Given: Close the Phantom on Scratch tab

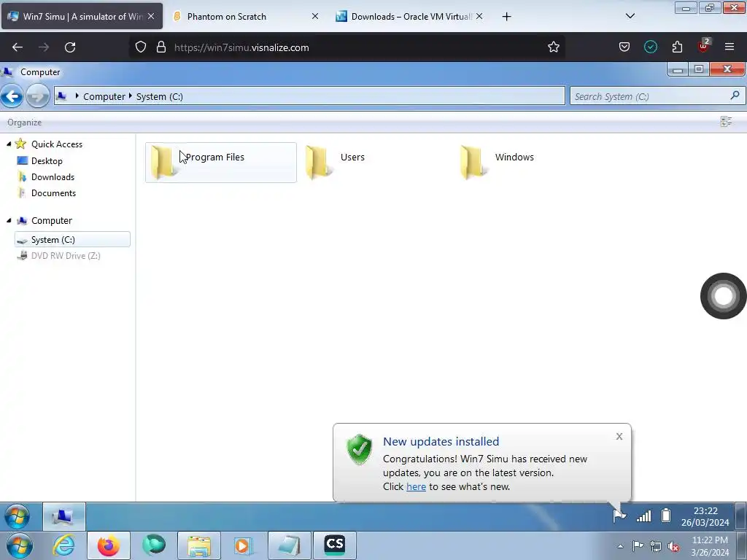Looking at the screenshot, I should tap(315, 16).
